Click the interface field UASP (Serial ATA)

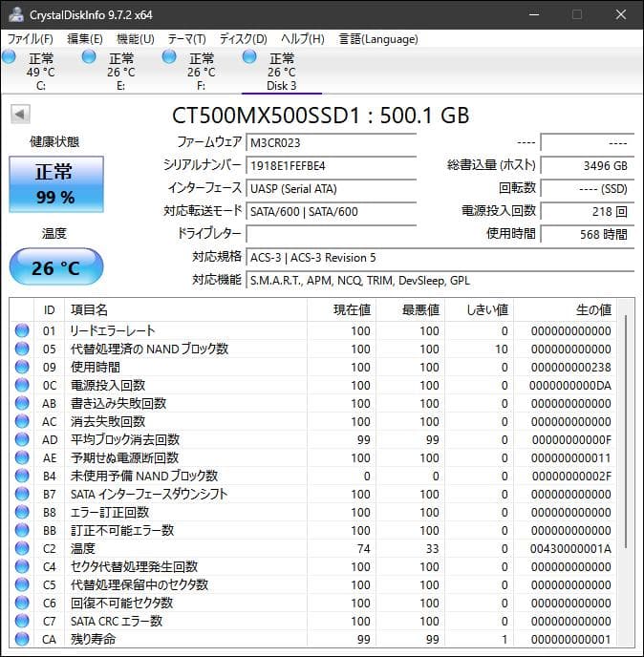click(332, 188)
